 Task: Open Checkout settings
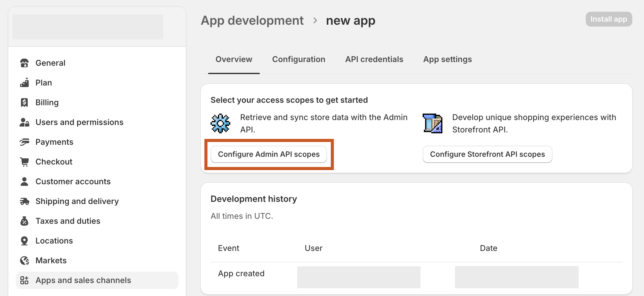(97, 162)
